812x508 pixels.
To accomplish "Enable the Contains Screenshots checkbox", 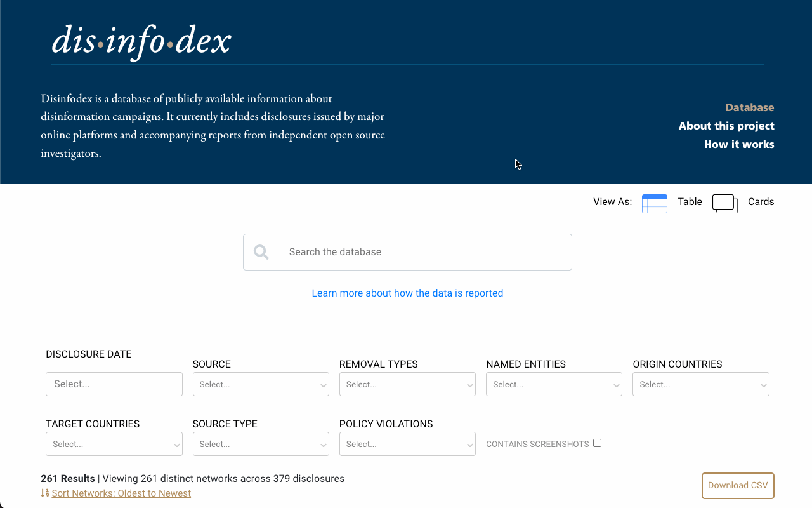I will tap(597, 443).
